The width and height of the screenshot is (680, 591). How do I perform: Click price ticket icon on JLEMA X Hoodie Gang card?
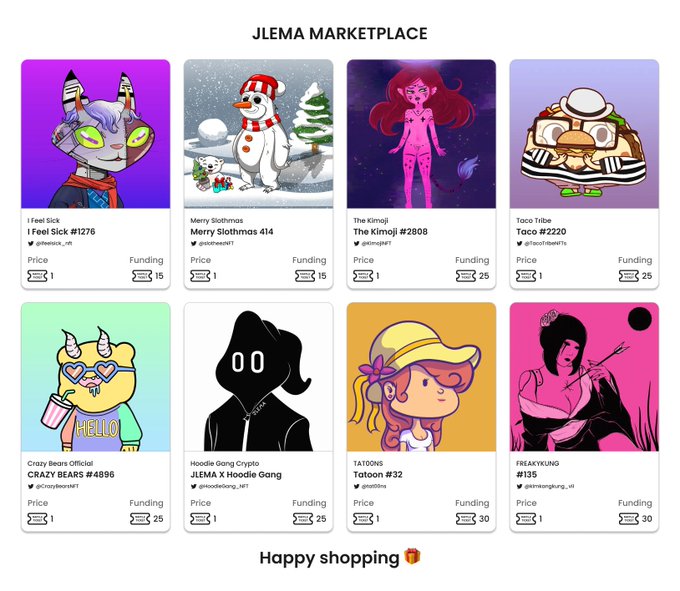coord(200,519)
